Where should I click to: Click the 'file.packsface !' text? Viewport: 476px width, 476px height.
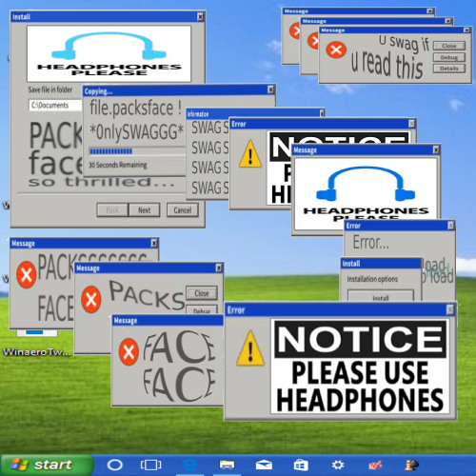click(x=135, y=108)
